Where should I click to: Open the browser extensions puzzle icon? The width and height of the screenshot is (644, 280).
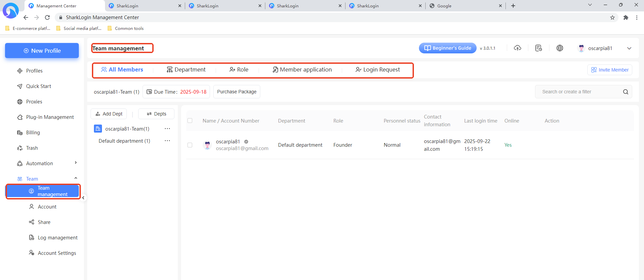click(626, 17)
